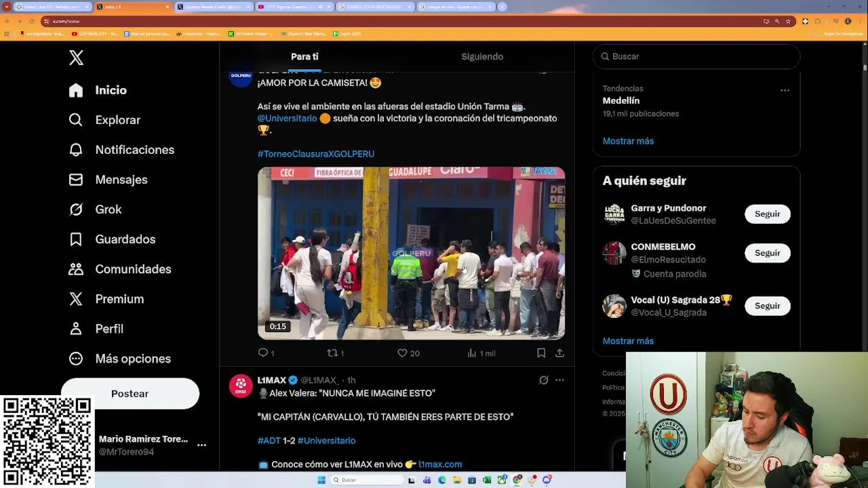Screen dimensions: 868x488
Task: Open the #Universitario hashtag link
Action: (326, 441)
